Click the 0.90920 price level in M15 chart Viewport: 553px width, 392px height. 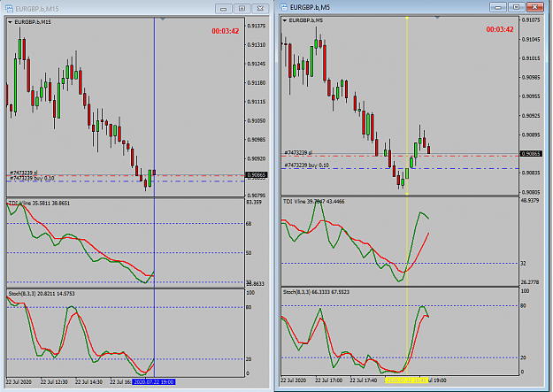pyautogui.click(x=257, y=158)
